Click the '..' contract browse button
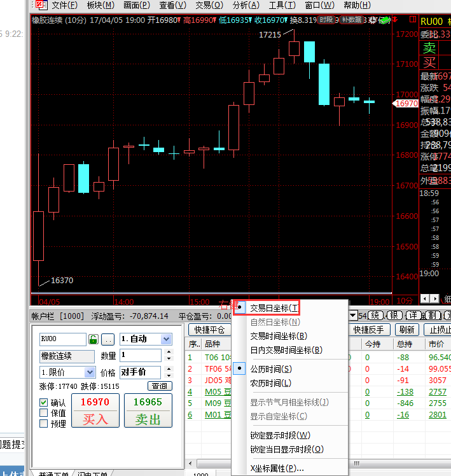This screenshot has width=451, height=476. coord(108,340)
